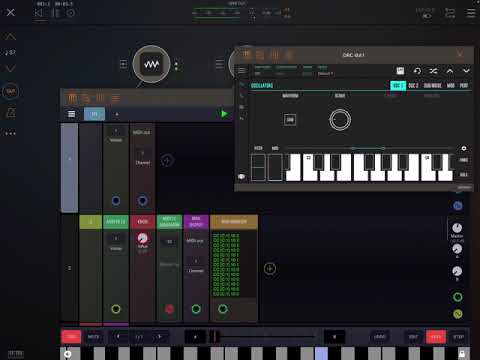
Task: Collapse the synth window using top-right chevron
Action: point(460,54)
